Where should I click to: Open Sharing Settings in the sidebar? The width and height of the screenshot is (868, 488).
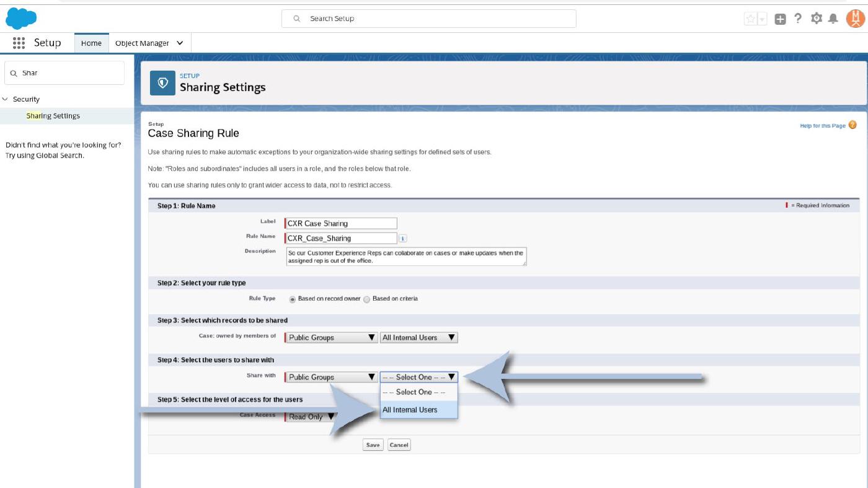(53, 116)
